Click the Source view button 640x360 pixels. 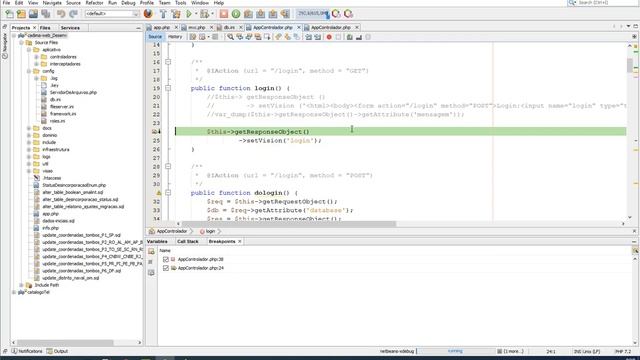[155, 37]
